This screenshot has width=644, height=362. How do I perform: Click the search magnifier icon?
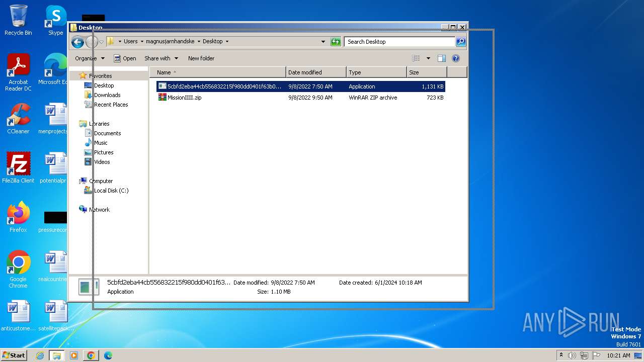coord(461,42)
